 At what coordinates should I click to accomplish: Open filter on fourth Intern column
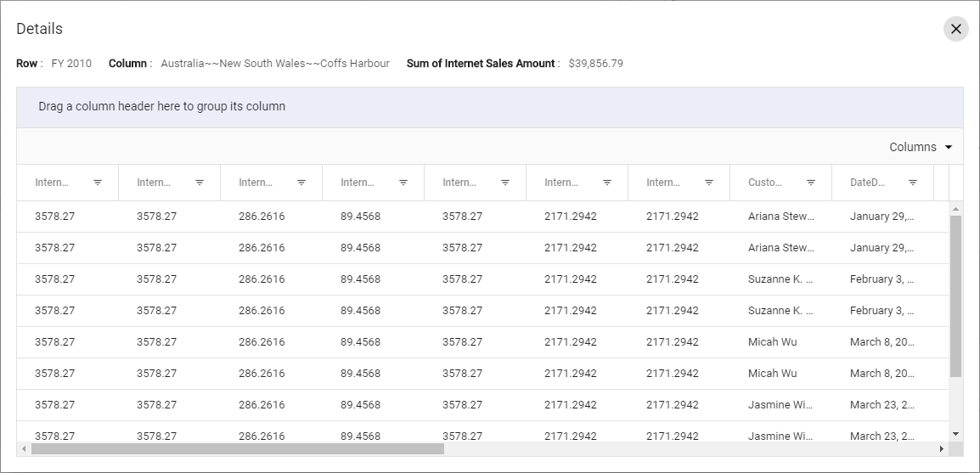click(403, 183)
